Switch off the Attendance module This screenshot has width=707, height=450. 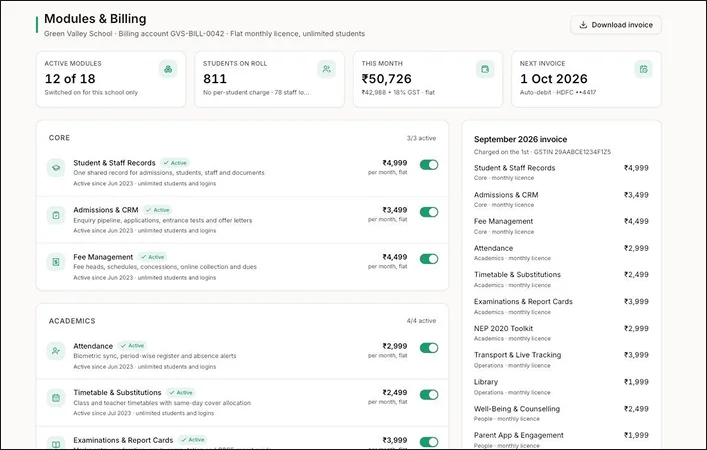[x=429, y=348]
